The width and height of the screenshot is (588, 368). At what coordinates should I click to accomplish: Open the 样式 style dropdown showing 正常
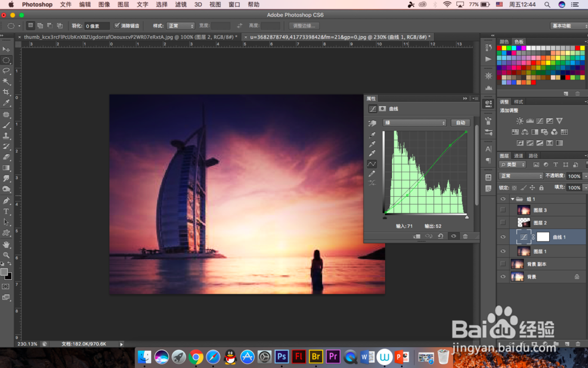tap(181, 26)
